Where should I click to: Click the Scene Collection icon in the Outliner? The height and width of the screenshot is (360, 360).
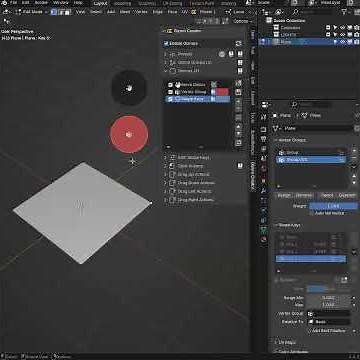269,20
